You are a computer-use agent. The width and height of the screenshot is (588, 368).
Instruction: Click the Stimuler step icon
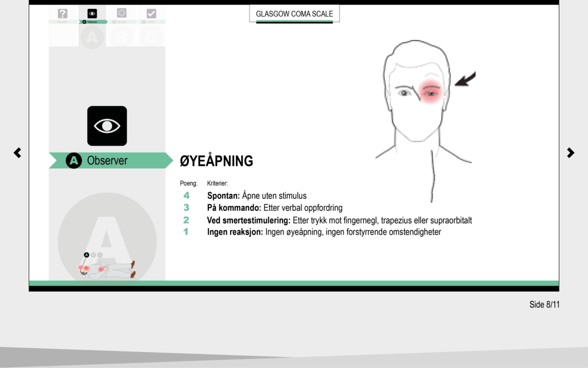122,13
